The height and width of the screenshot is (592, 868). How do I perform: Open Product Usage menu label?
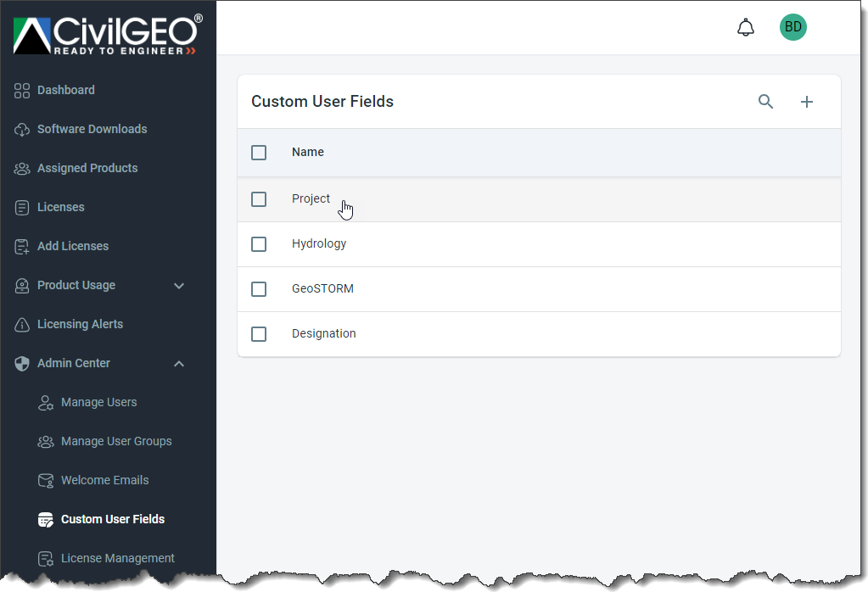pyautogui.click(x=76, y=285)
